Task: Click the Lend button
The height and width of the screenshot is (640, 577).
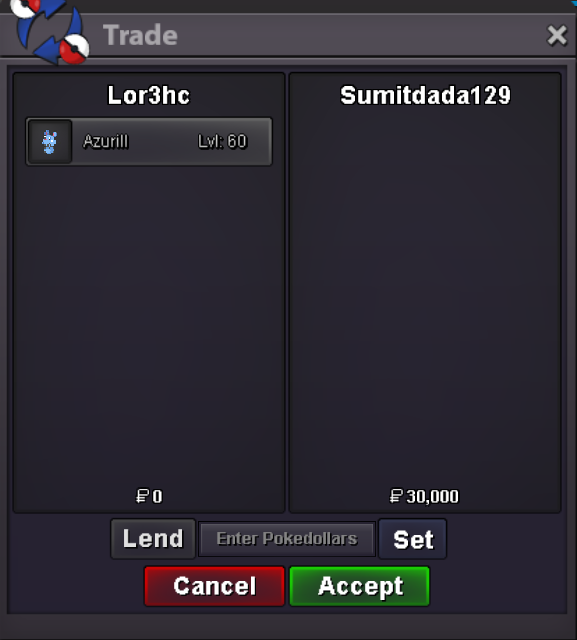Action: point(153,539)
